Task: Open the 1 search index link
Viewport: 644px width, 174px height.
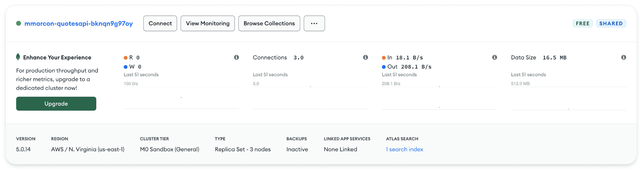Action: pos(405,149)
